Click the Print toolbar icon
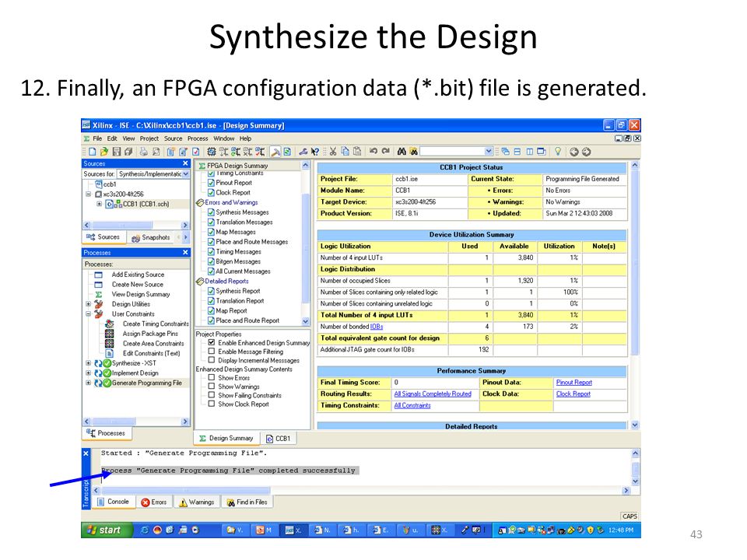747x560 pixels. coord(143,152)
